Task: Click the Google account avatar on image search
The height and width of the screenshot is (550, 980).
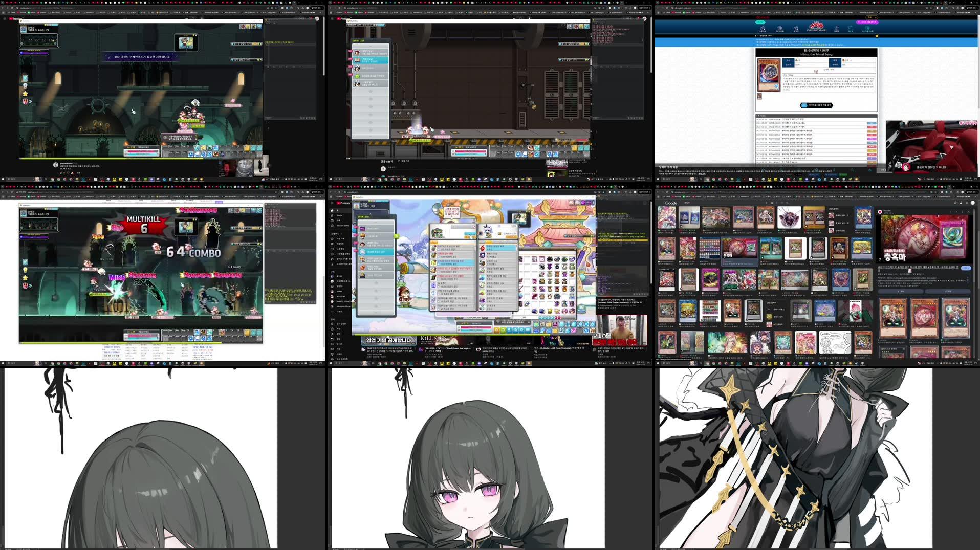Action: coord(972,203)
